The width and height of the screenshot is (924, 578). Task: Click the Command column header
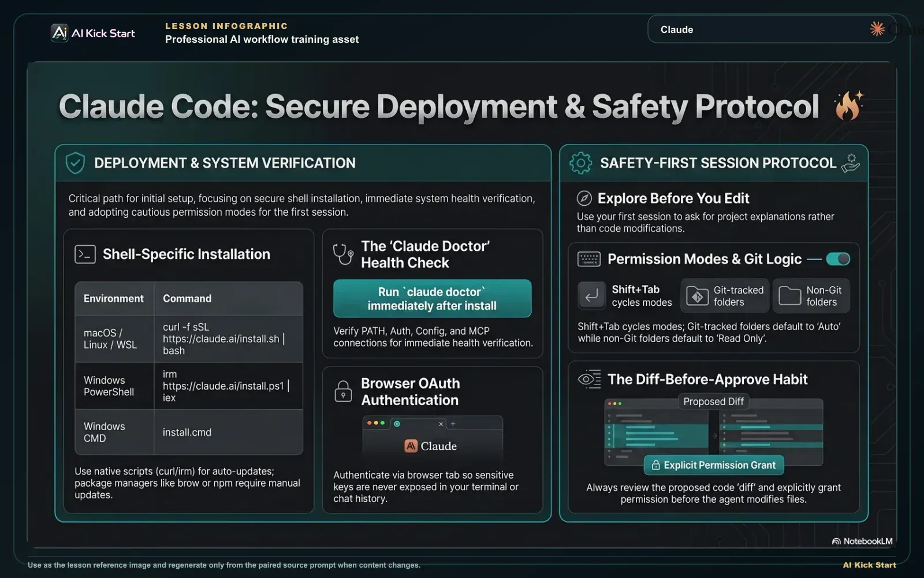pyautogui.click(x=228, y=299)
